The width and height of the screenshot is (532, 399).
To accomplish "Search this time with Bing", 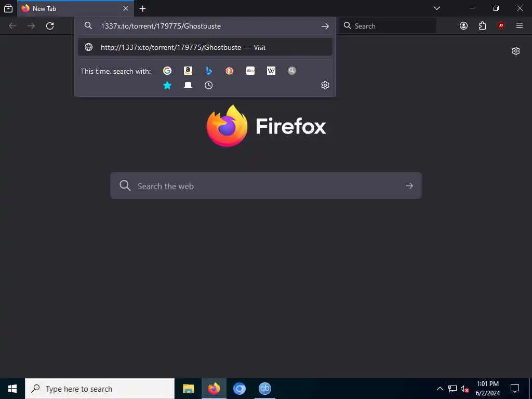I will [x=209, y=71].
